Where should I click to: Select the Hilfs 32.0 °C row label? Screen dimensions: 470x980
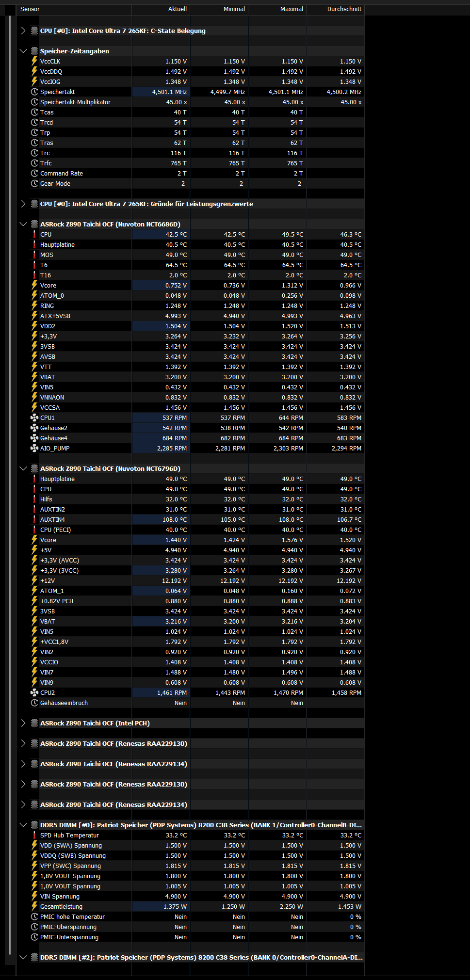coord(46,499)
